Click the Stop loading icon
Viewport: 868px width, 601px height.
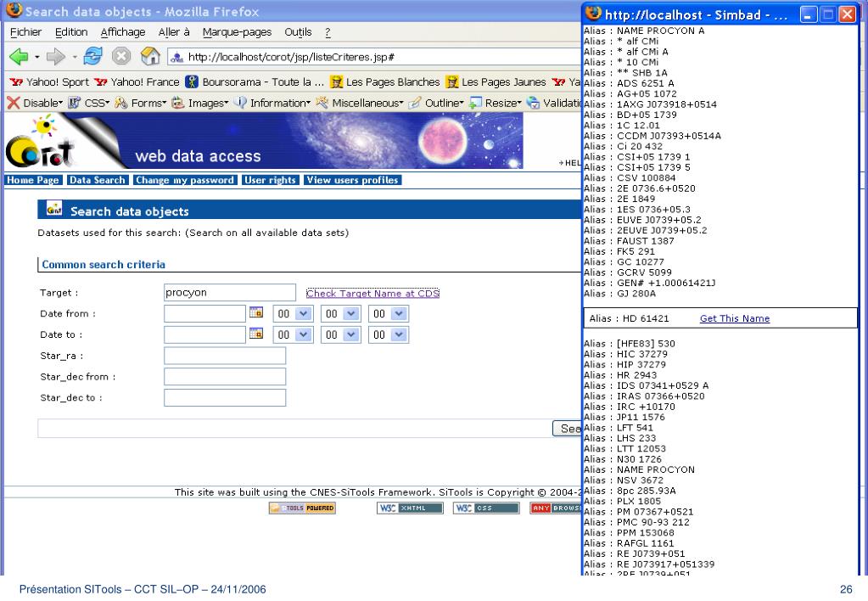(121, 56)
